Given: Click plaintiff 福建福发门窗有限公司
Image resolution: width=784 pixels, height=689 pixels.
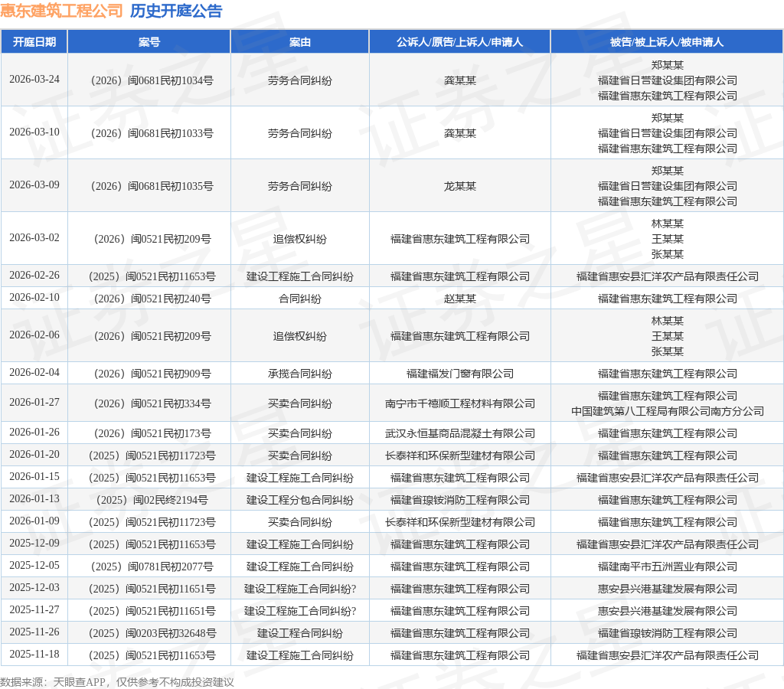Looking at the screenshot, I should 460,374.
